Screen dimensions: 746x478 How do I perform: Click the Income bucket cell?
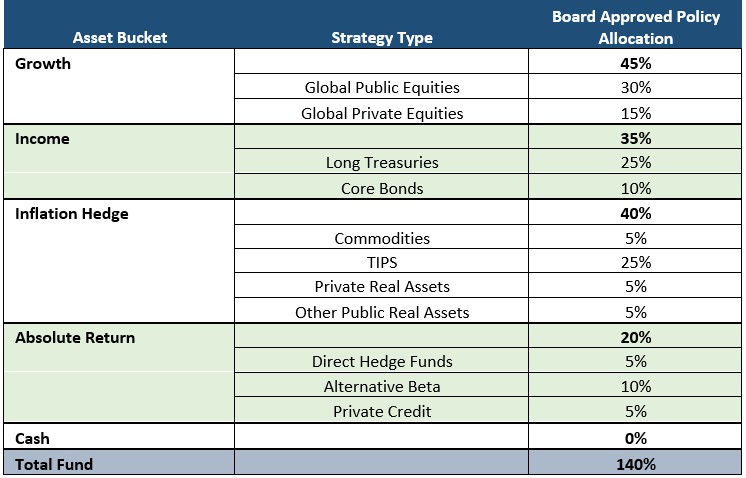[119, 162]
